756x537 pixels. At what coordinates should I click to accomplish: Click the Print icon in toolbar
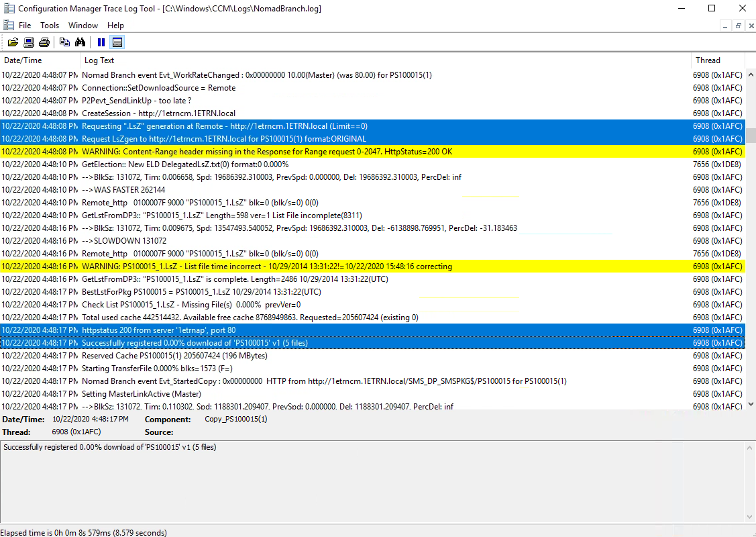[x=44, y=42]
